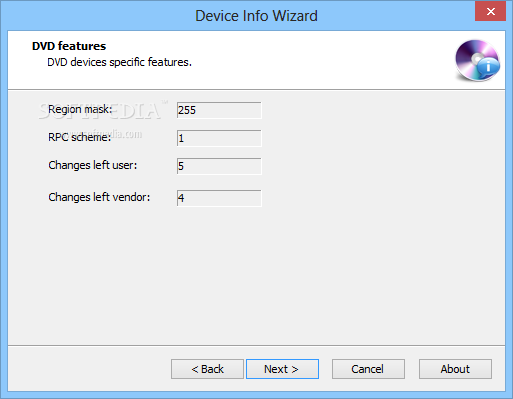Click the RPC scheme value field
This screenshot has height=399, width=513.
coord(219,138)
